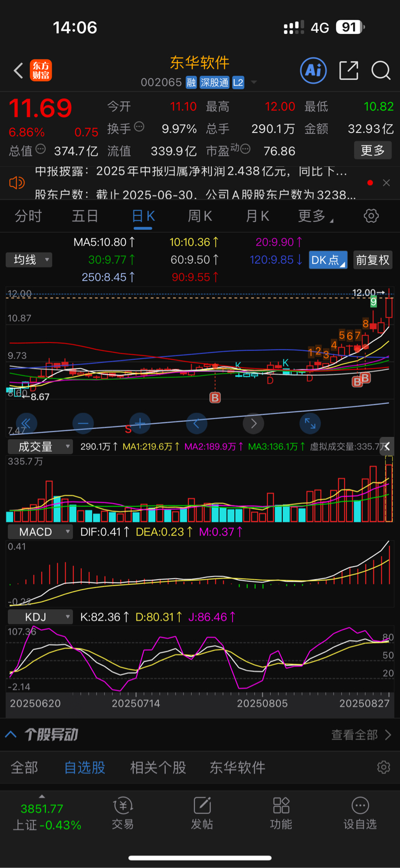400x868 pixels.
Task: Tap the L2 badge next to 深股通
Action: [238, 82]
